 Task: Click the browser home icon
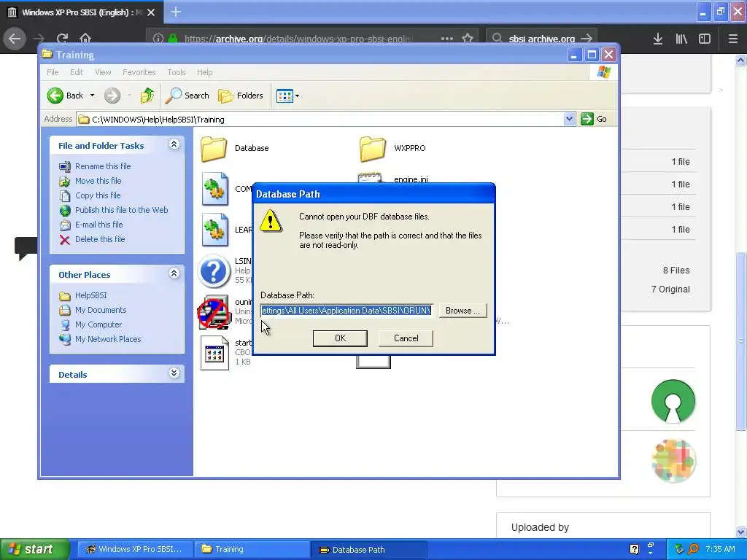click(x=85, y=39)
